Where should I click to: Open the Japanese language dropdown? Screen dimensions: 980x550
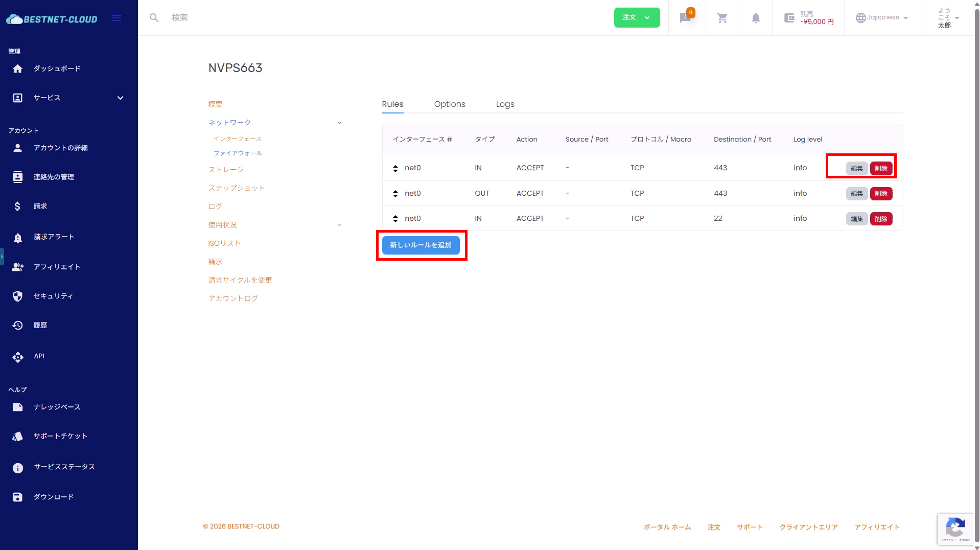882,17
